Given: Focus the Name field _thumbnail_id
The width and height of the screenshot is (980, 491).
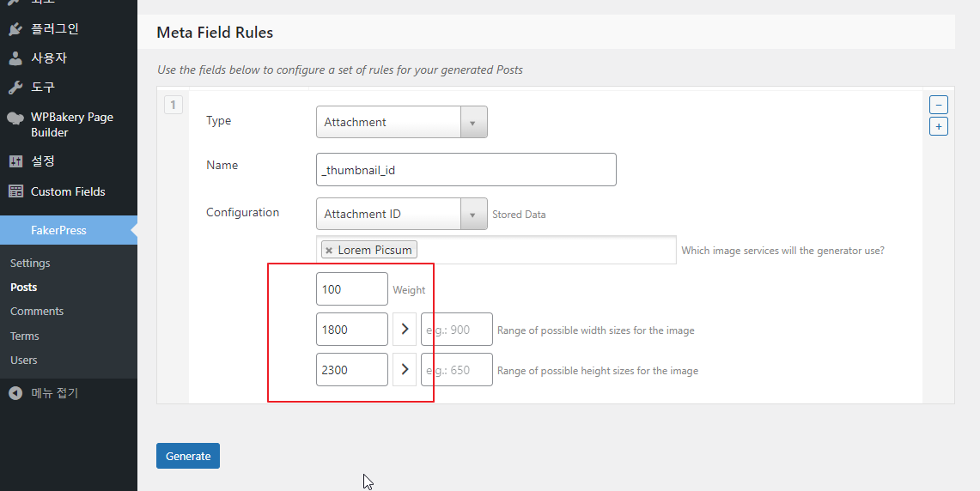Looking at the screenshot, I should point(466,169).
